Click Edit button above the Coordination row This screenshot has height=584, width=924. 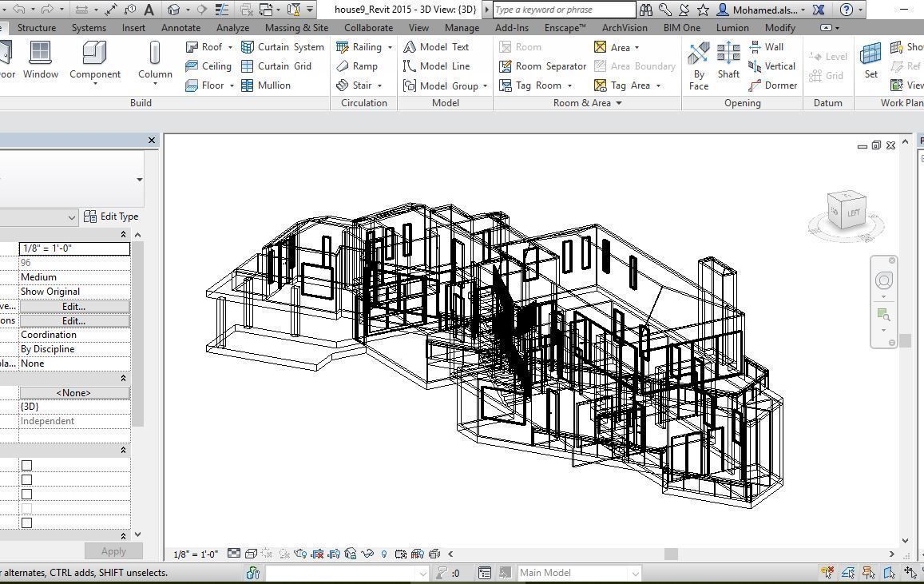tap(74, 320)
